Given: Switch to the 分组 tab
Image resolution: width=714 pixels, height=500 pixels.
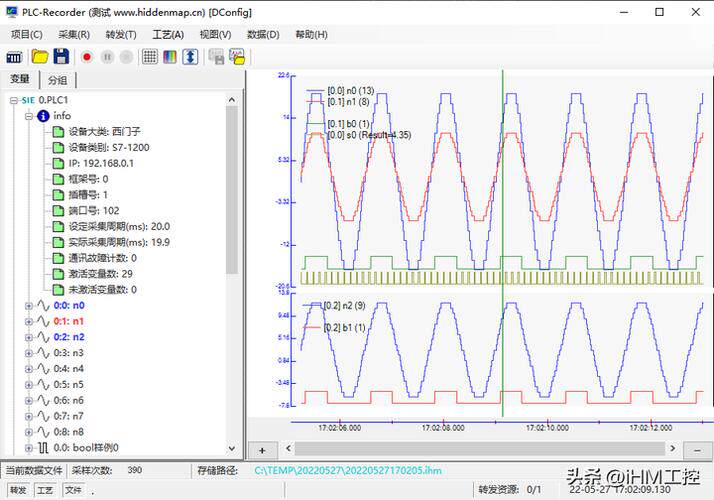Looking at the screenshot, I should (58, 80).
